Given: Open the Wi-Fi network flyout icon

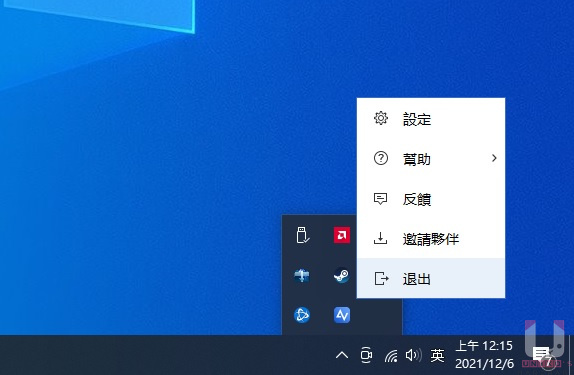Looking at the screenshot, I should pyautogui.click(x=391, y=356).
